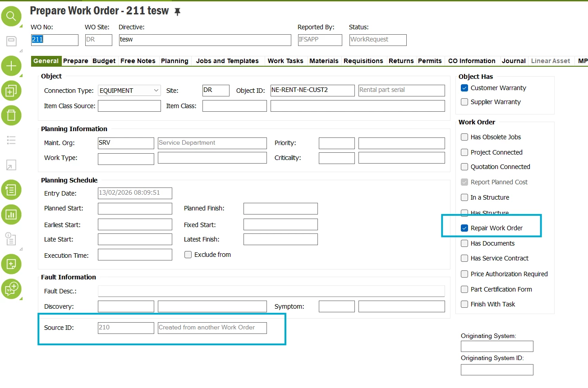This screenshot has height=388, width=588.
Task: Create a new record with the plus icon
Action: pos(11,66)
